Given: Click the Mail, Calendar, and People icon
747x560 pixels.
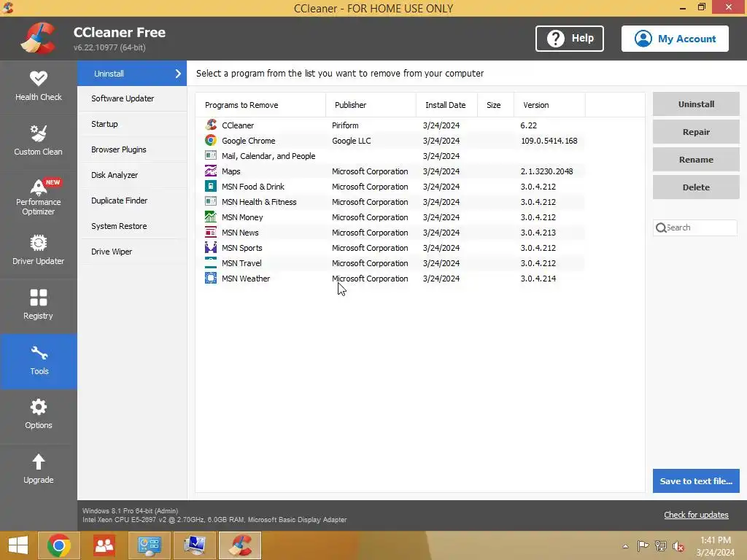Looking at the screenshot, I should (211, 156).
